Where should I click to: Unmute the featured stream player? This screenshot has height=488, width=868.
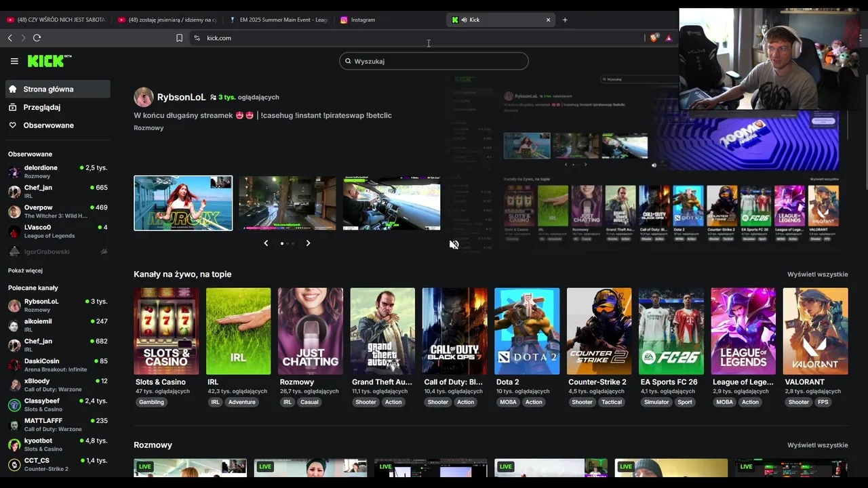[x=454, y=245]
